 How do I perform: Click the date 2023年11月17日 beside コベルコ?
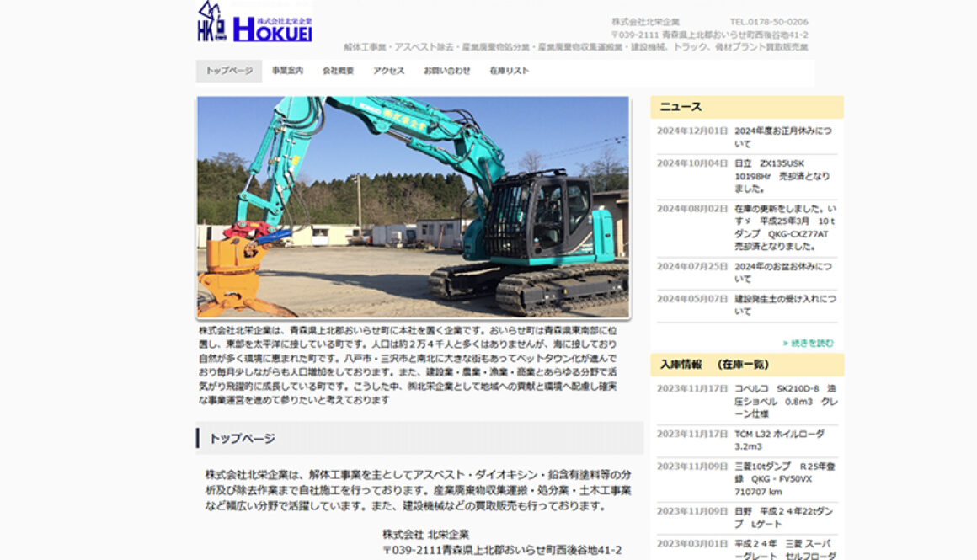pos(692,389)
